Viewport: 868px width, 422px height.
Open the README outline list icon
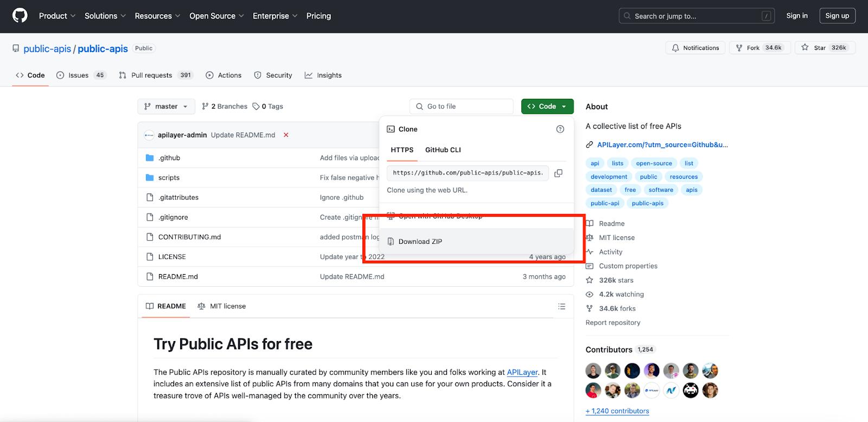coord(561,306)
